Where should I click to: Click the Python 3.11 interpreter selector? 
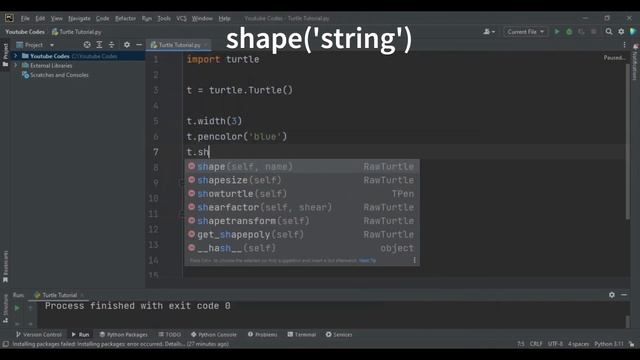[x=609, y=344]
